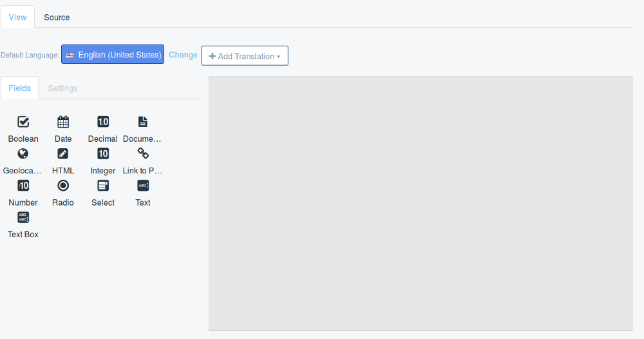Viewport: 644px width, 339px height.
Task: Choose the Select field icon
Action: point(103,186)
